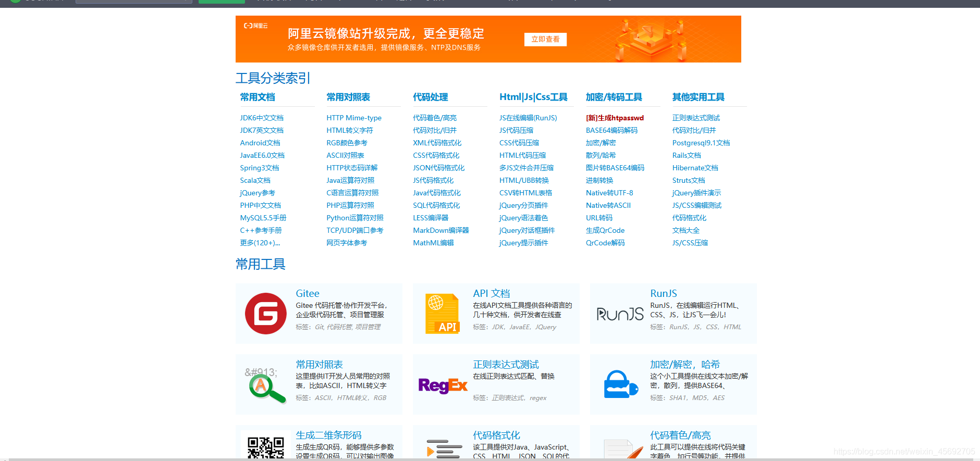Open MathML编辑 link

433,243
